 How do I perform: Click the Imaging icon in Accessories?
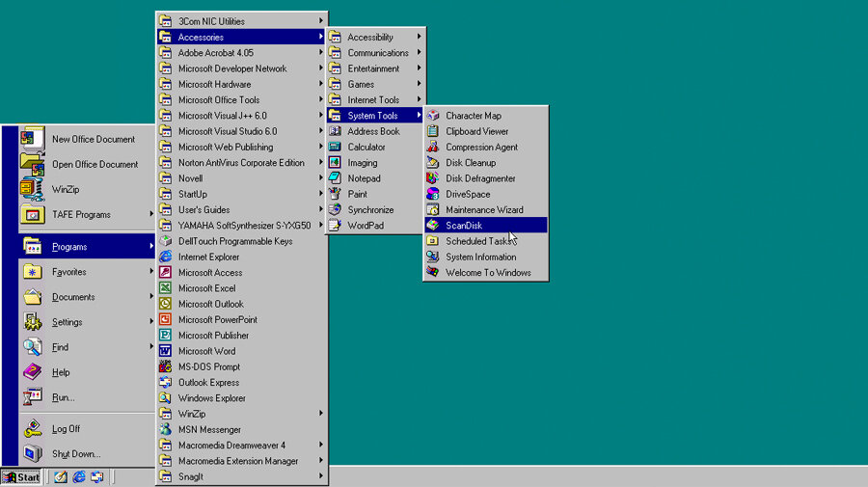pos(335,163)
